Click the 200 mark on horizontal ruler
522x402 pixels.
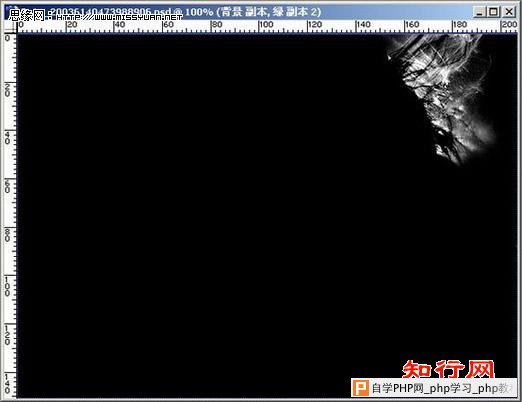[x=509, y=25]
